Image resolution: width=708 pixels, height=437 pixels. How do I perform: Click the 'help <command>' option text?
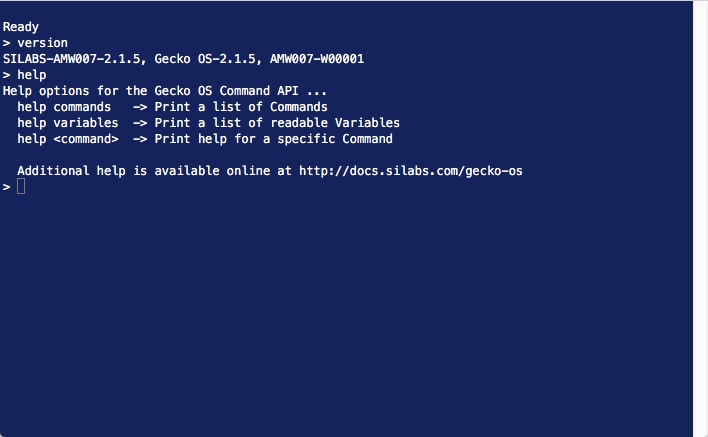point(67,139)
